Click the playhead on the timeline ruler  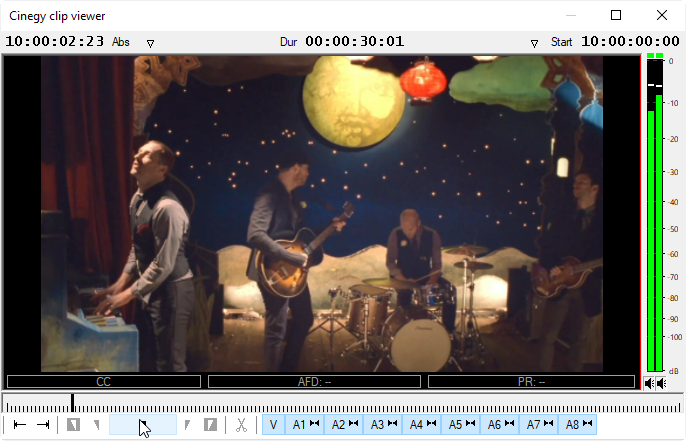(72, 402)
